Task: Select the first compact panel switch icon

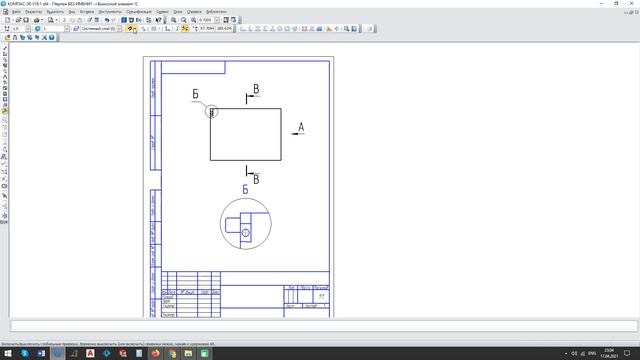Action: [x=7, y=37]
